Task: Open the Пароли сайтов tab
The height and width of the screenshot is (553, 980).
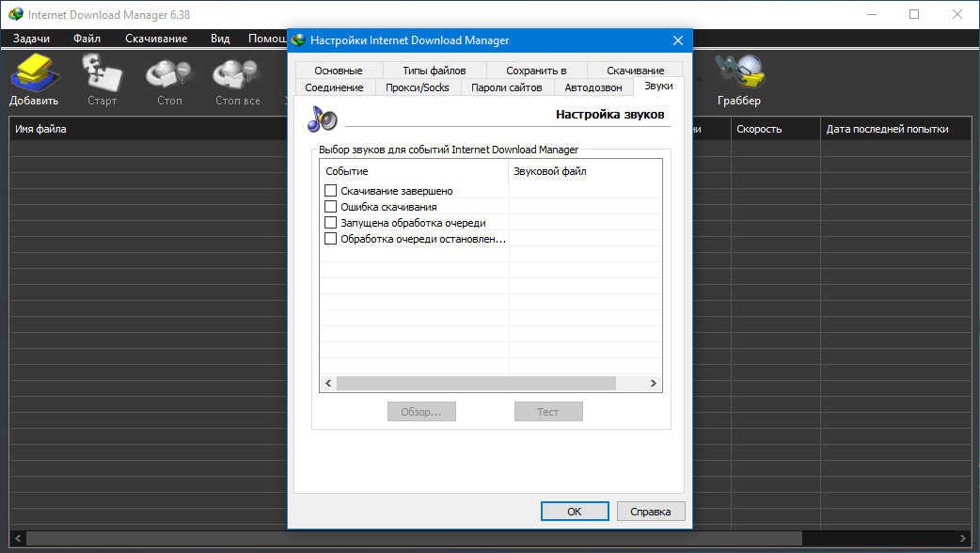Action: (506, 87)
